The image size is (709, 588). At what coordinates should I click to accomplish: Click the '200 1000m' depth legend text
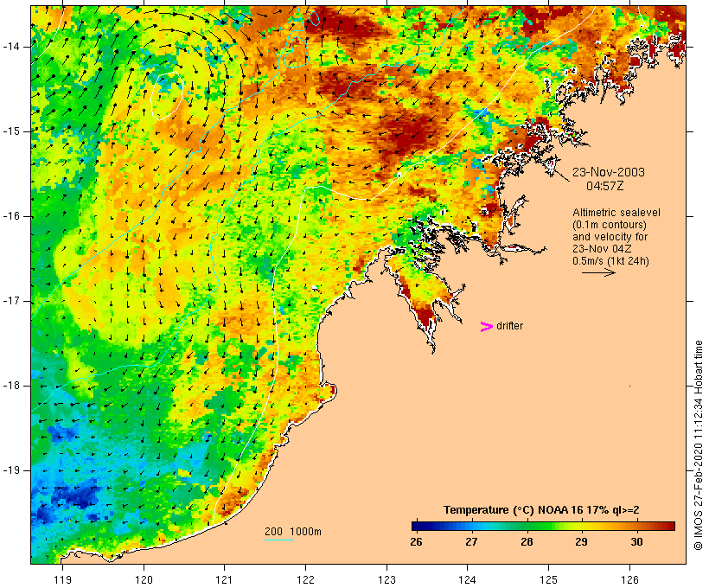(x=293, y=532)
